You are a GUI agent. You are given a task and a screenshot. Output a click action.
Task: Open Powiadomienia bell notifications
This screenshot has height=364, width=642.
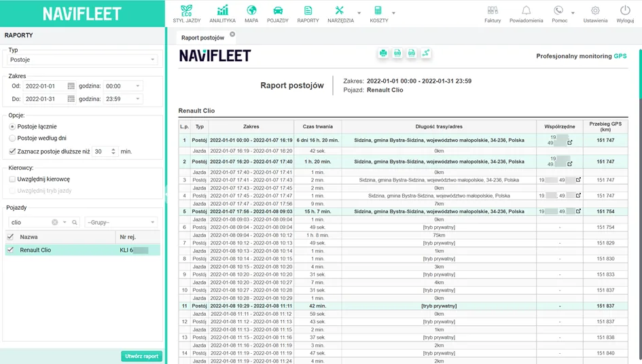coord(526,14)
